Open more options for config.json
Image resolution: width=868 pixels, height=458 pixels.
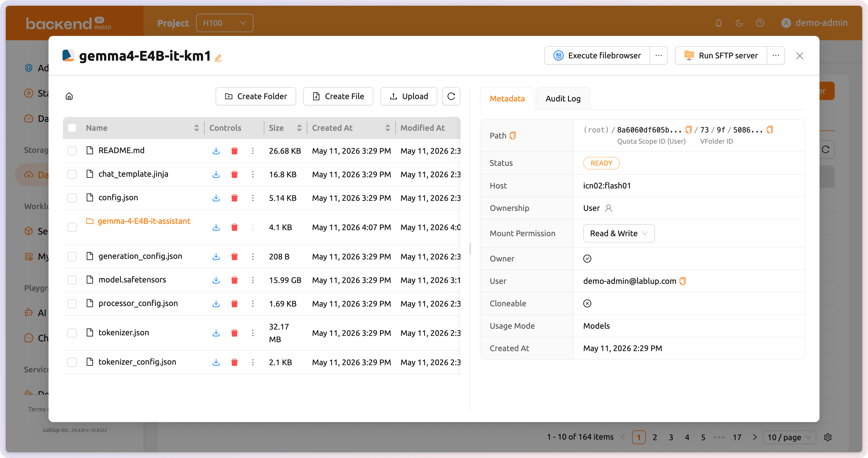pos(253,198)
